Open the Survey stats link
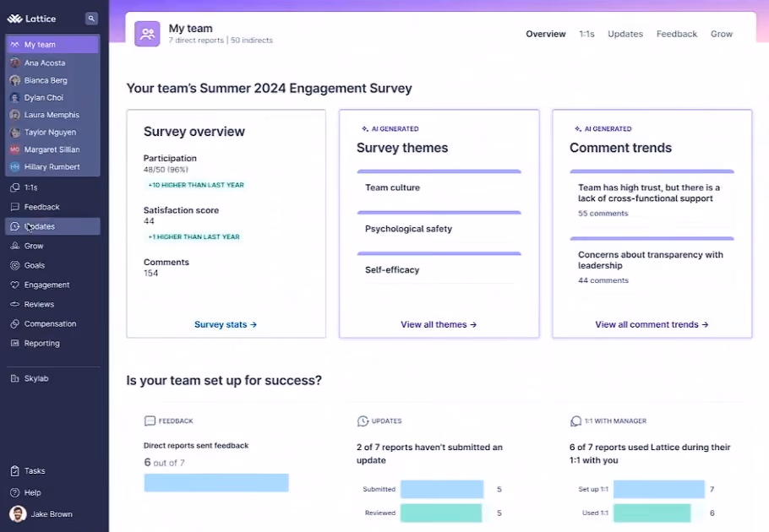The image size is (769, 532). (x=226, y=324)
